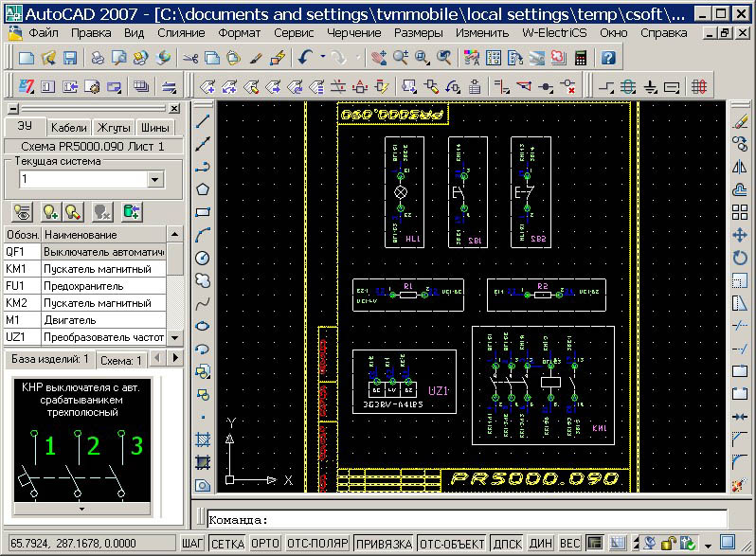Open the Текущая система dropdown

(x=154, y=180)
